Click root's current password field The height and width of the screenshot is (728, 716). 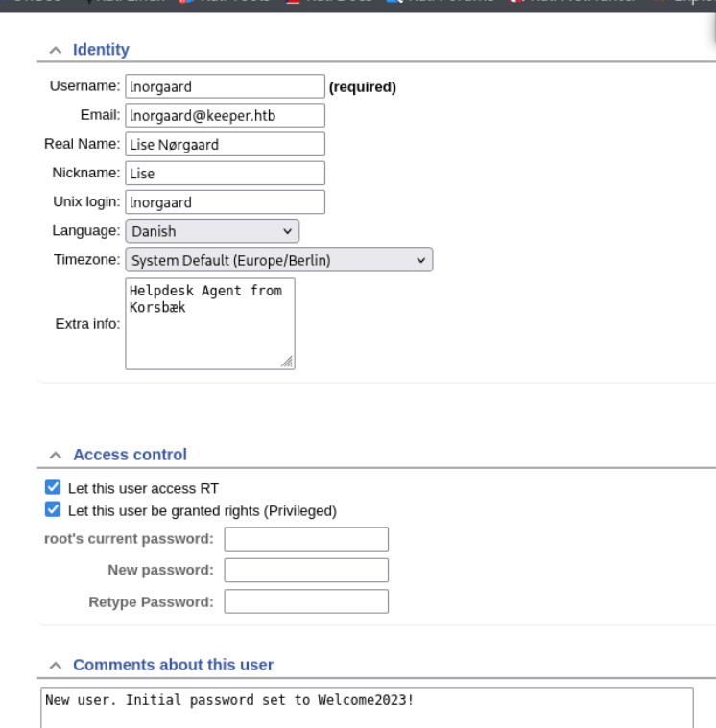[x=305, y=539]
